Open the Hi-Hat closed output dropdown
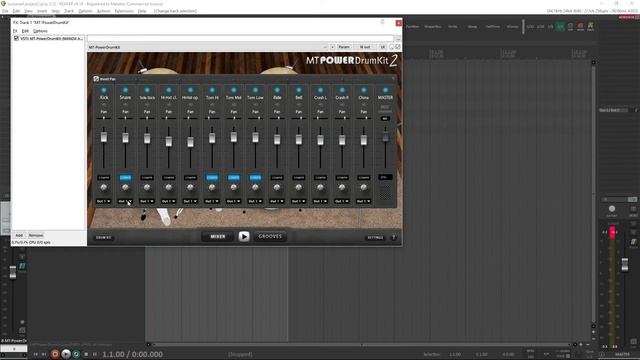 tap(169, 201)
